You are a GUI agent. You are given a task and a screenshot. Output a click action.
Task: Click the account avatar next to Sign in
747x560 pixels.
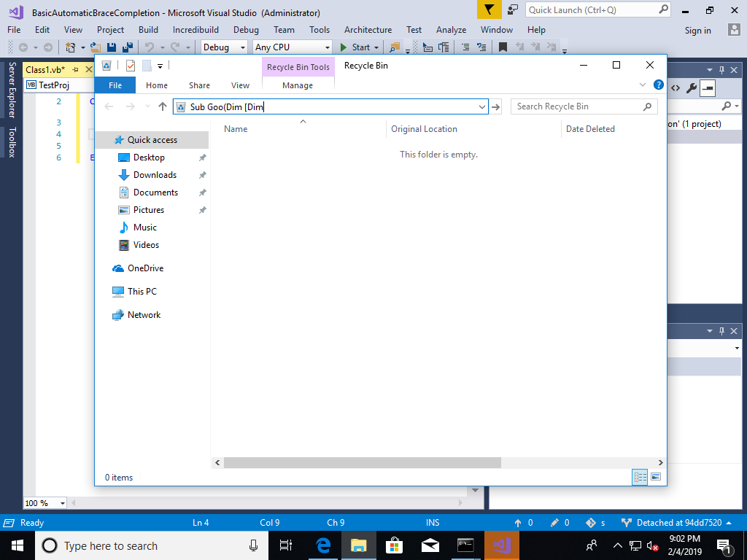[734, 29]
